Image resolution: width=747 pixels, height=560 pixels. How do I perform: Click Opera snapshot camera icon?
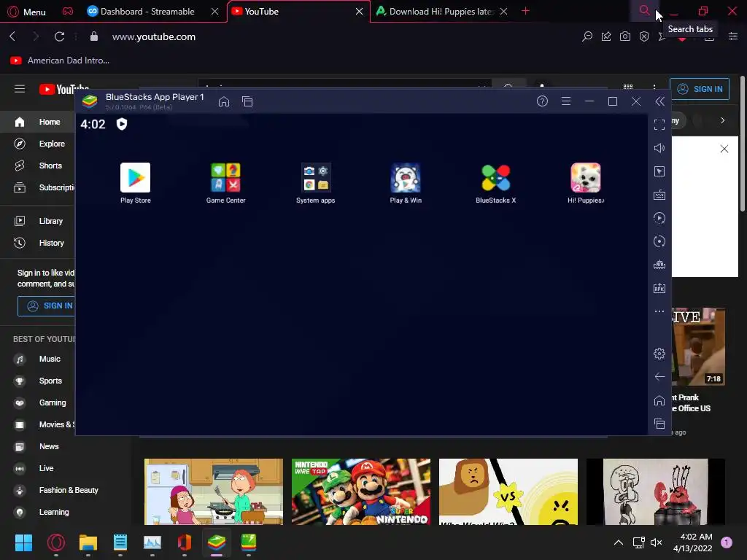[x=625, y=36]
